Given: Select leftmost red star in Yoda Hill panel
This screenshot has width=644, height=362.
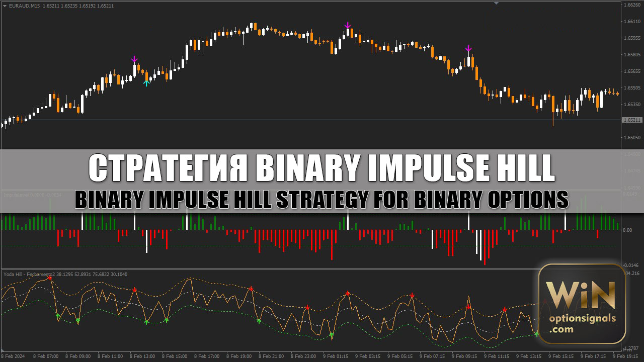Looking at the screenshot, I should tap(49, 277).
